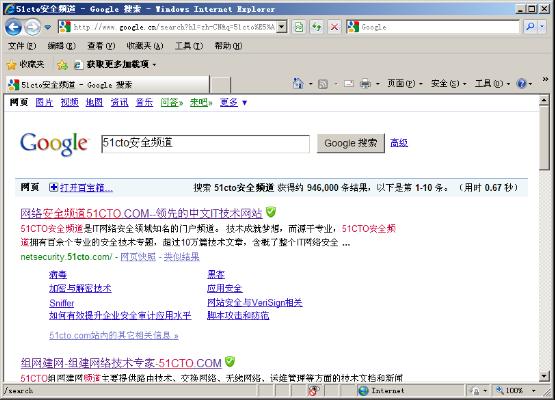
Task: Open the 高级 advanced search link
Action: [x=399, y=143]
